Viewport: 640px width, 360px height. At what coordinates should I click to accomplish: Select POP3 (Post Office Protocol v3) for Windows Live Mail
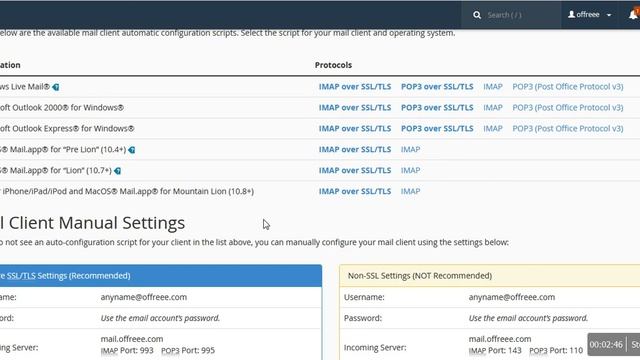[568, 87]
